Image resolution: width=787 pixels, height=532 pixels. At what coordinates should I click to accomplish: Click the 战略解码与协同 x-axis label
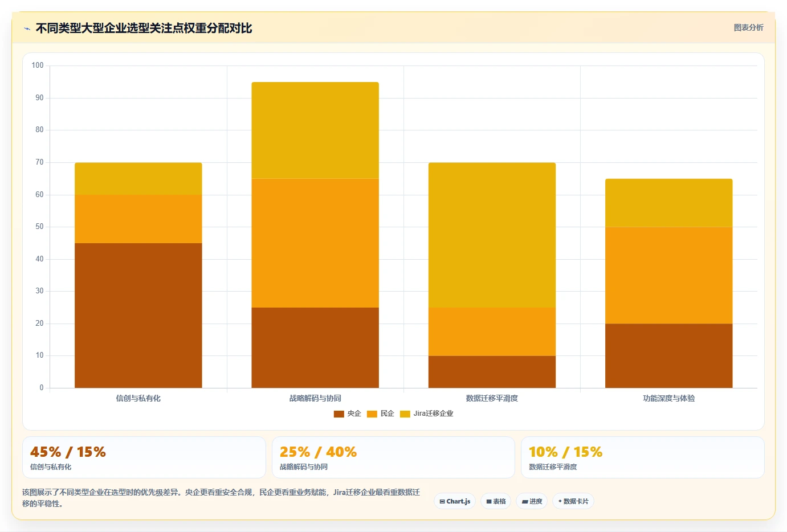pyautogui.click(x=315, y=398)
